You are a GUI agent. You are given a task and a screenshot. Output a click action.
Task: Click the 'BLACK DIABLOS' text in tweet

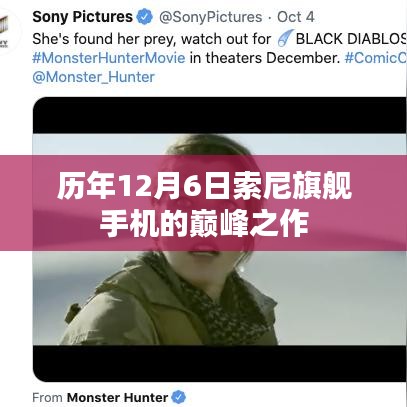click(351, 39)
